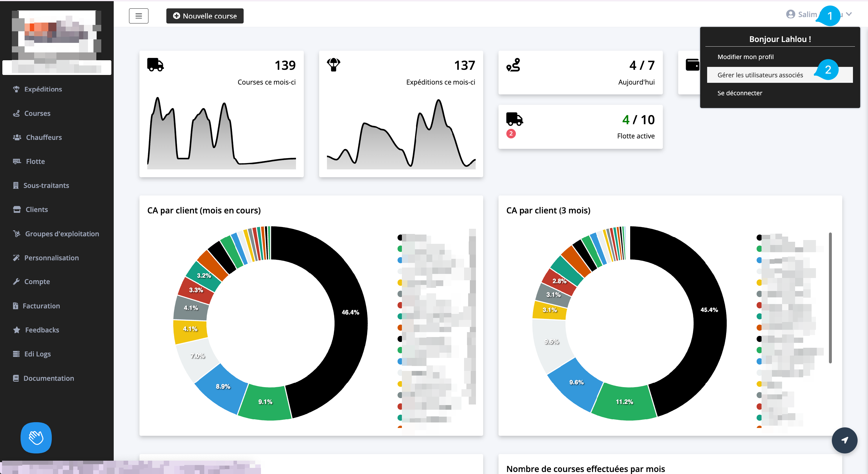Click the route icon in Aujourd'hui card
Image resolution: width=868 pixels, height=474 pixels.
(513, 65)
